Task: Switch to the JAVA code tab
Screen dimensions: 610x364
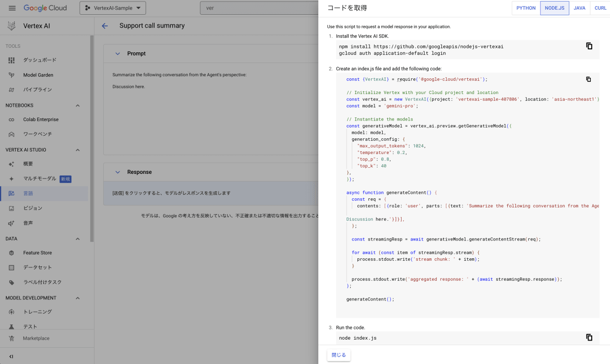Action: pyautogui.click(x=579, y=8)
